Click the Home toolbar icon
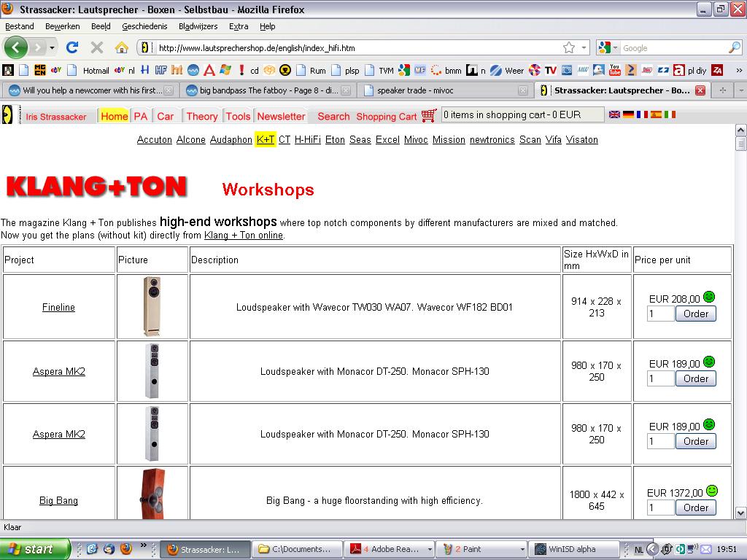 [122, 47]
